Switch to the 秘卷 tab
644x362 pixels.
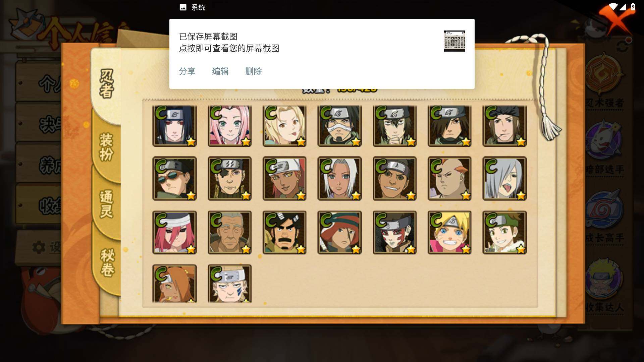pyautogui.click(x=107, y=262)
